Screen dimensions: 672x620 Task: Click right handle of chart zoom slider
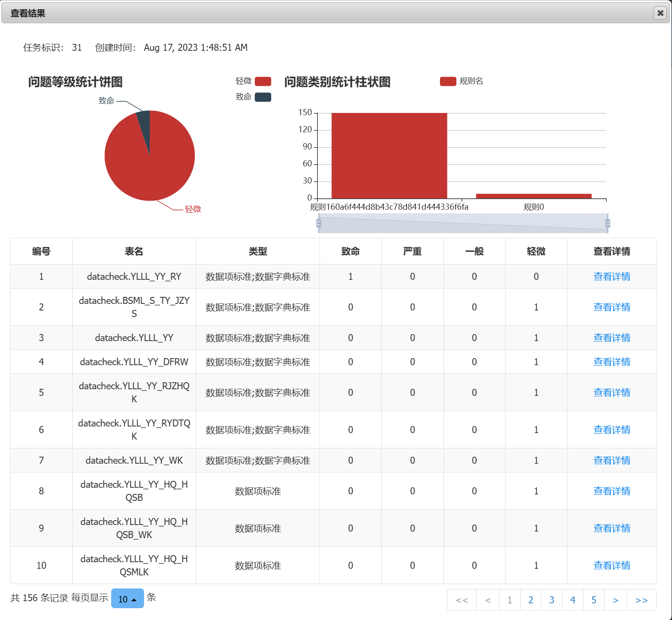(607, 223)
